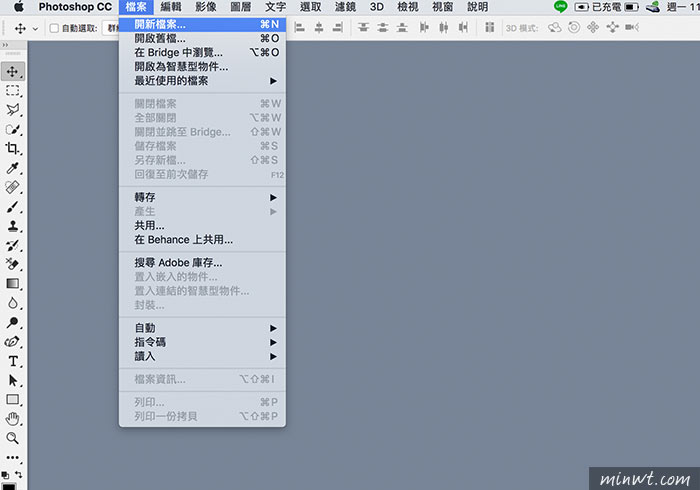The width and height of the screenshot is (700, 490).
Task: Click the 3D rotate mode icon
Action: (554, 28)
